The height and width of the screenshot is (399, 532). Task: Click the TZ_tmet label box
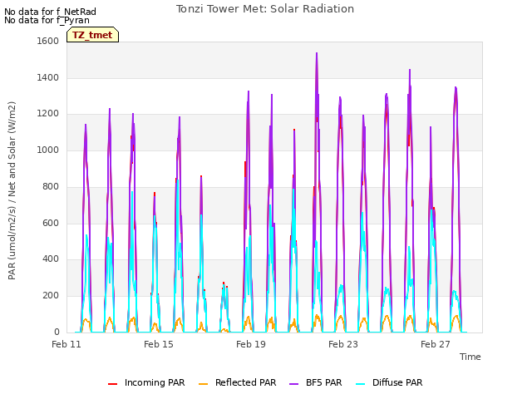[x=92, y=35]
